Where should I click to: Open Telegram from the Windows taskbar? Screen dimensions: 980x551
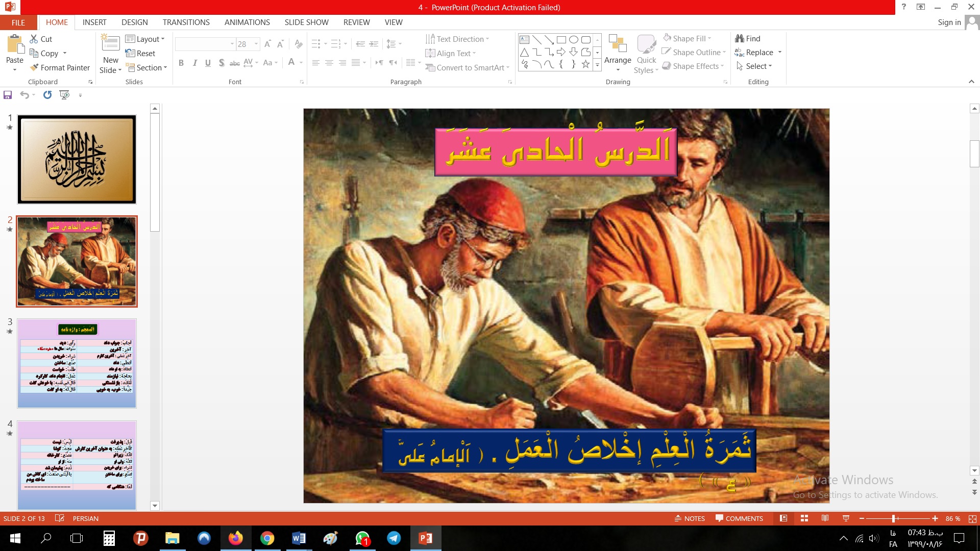tap(394, 538)
